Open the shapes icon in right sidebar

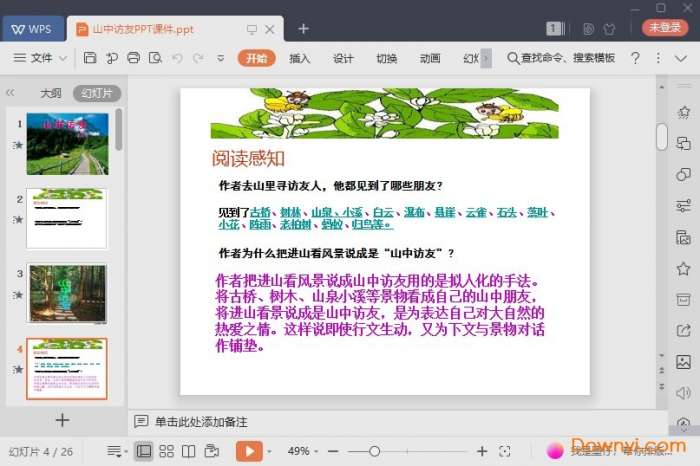click(x=683, y=175)
